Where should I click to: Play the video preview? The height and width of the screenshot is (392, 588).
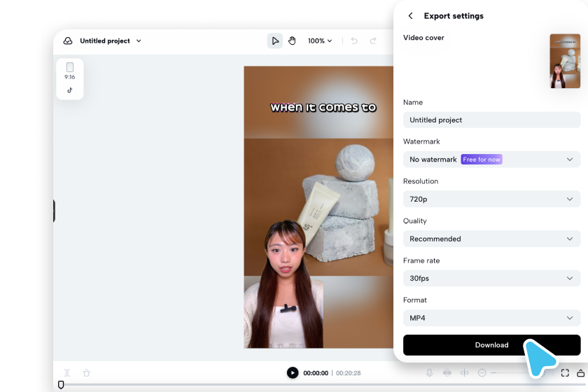pos(293,373)
